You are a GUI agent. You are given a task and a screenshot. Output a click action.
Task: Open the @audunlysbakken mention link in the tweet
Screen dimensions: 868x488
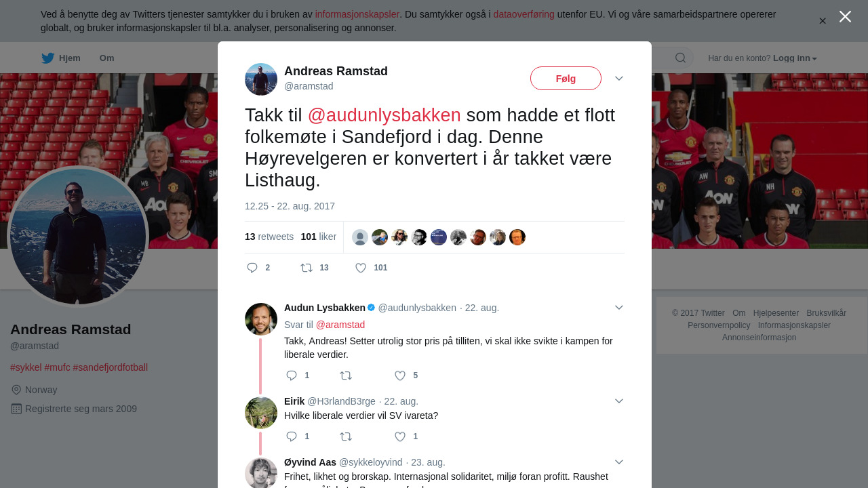tap(384, 115)
